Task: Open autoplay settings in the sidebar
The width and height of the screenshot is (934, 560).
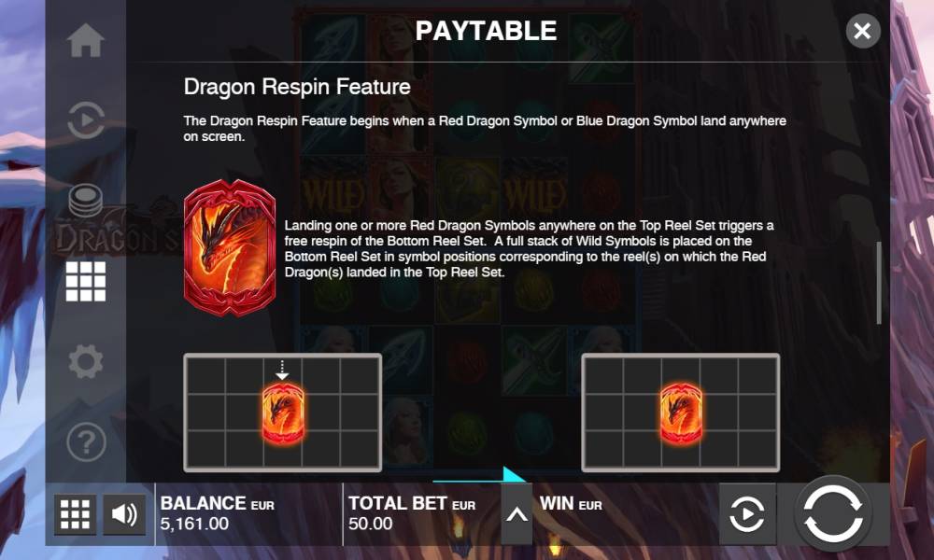Action: click(x=86, y=120)
